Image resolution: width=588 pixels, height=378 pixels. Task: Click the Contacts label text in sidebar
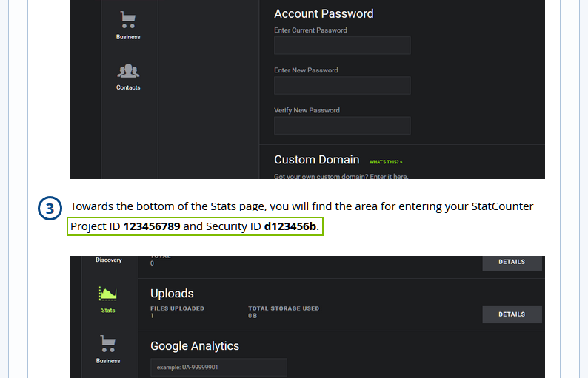128,87
